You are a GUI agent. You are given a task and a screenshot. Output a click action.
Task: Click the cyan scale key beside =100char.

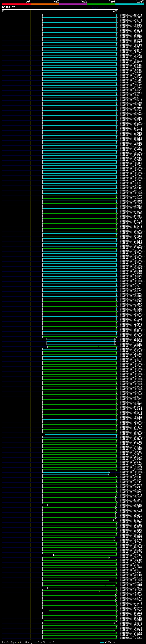[x=102, y=642]
